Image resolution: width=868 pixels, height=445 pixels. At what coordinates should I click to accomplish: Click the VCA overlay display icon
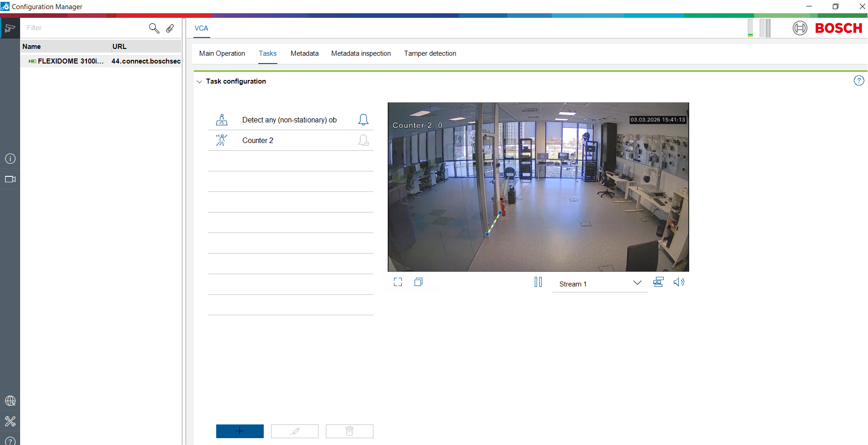coord(658,282)
